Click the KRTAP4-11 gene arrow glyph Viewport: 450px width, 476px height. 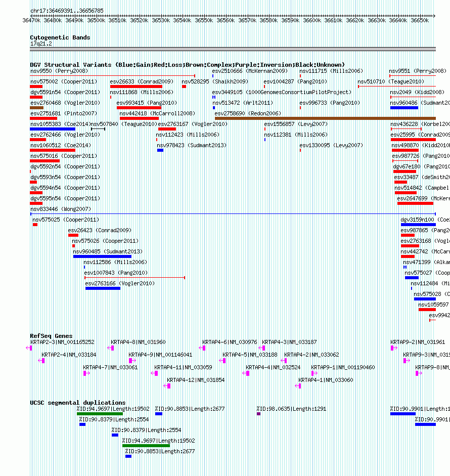pos(154,373)
